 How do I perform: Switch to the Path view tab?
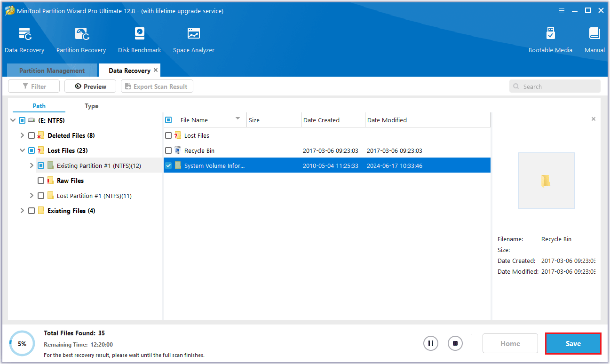(x=39, y=106)
